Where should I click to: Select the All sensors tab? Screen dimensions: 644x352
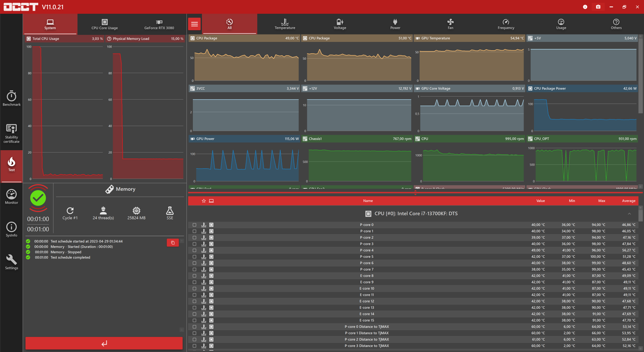pyautogui.click(x=229, y=24)
